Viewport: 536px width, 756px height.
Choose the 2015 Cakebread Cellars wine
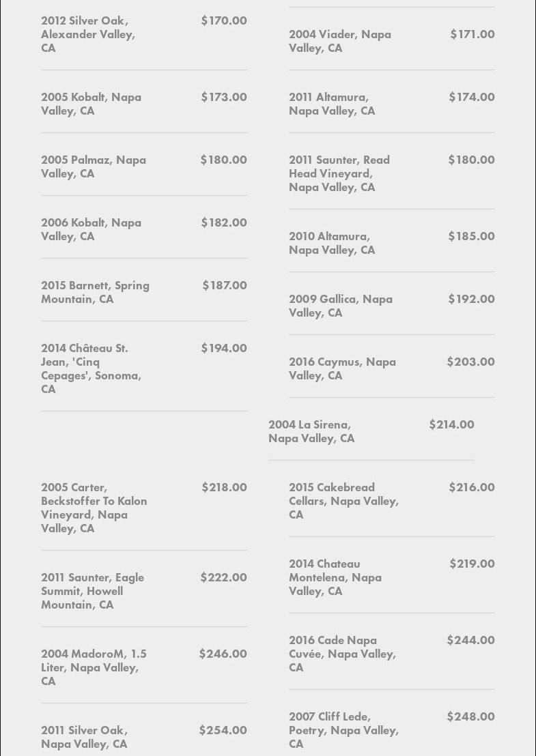coord(343,501)
